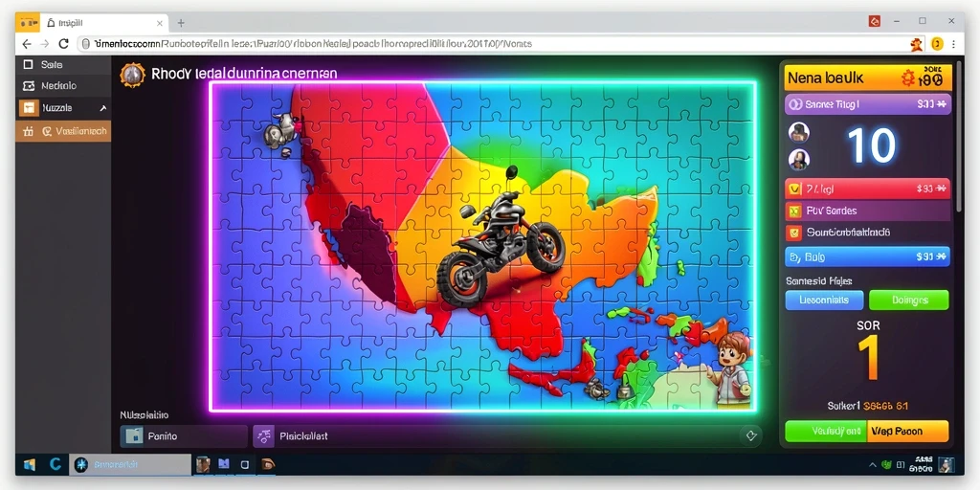Click the lock icon in the address bar
The height and width of the screenshot is (490, 980).
click(87, 44)
